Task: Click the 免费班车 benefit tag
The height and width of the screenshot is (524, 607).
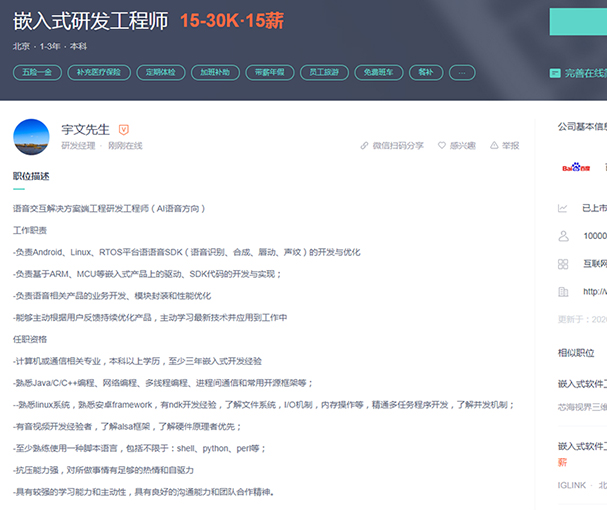Action: (379, 73)
